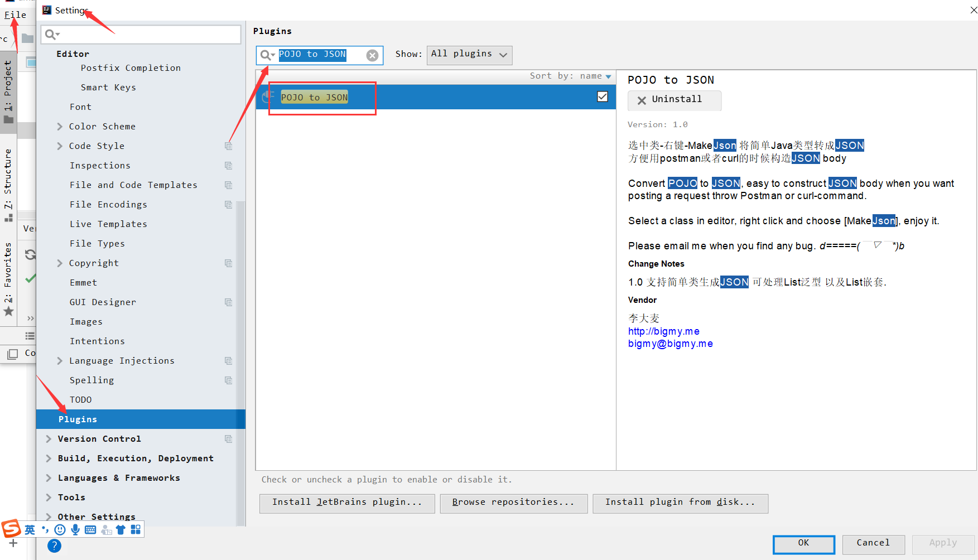Select Postfix Completion in settings tree
Image resolution: width=978 pixels, height=560 pixels.
click(131, 67)
